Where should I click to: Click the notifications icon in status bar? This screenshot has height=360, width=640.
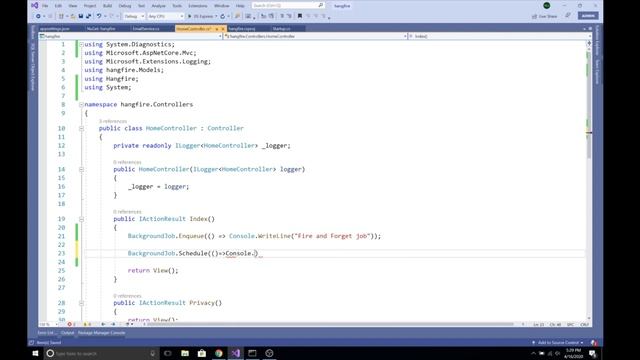(594, 342)
